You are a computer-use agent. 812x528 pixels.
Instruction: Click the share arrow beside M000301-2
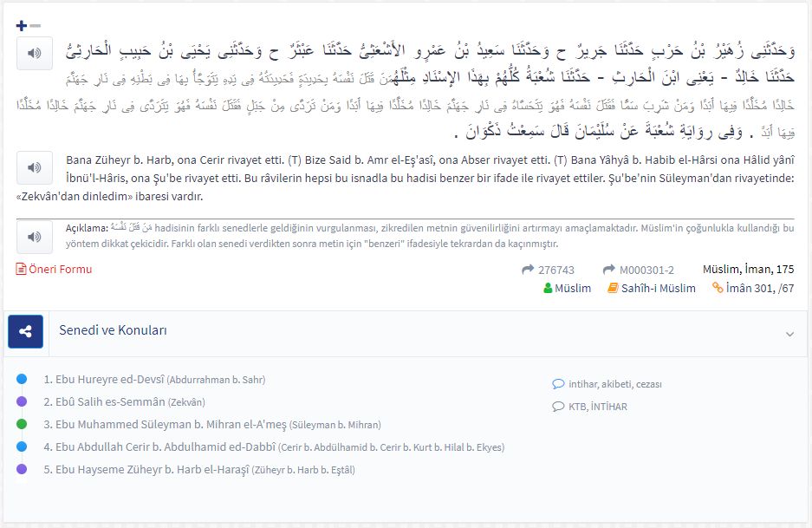pyautogui.click(x=609, y=270)
